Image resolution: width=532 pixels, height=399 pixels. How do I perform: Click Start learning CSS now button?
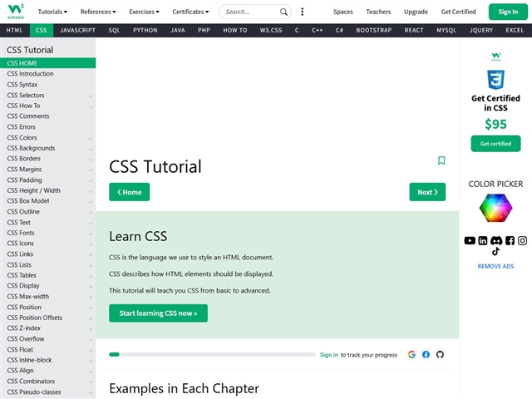[x=158, y=313]
